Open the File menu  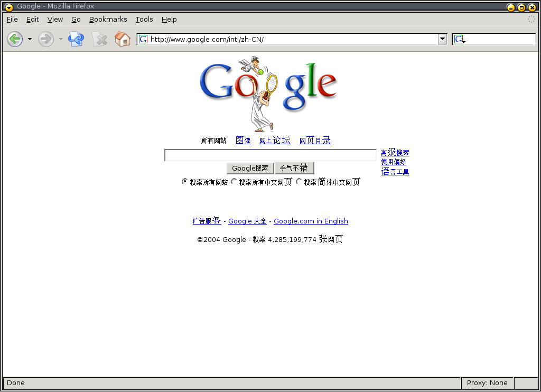(12, 20)
